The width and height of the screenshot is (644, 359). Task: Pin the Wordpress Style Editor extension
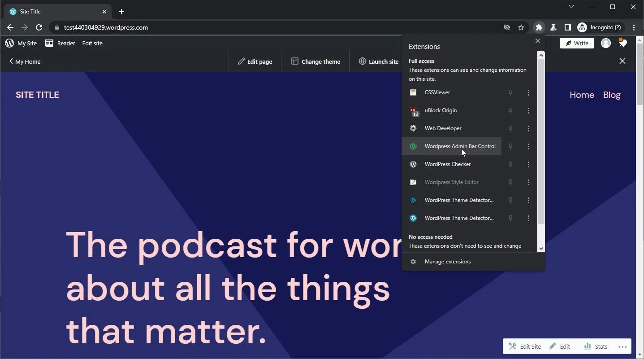(510, 182)
